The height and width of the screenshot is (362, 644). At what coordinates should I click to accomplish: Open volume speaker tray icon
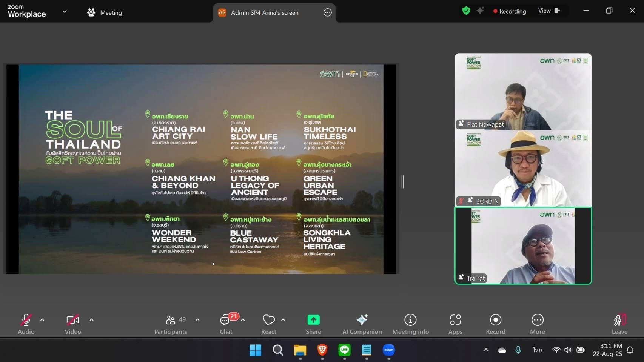point(568,350)
